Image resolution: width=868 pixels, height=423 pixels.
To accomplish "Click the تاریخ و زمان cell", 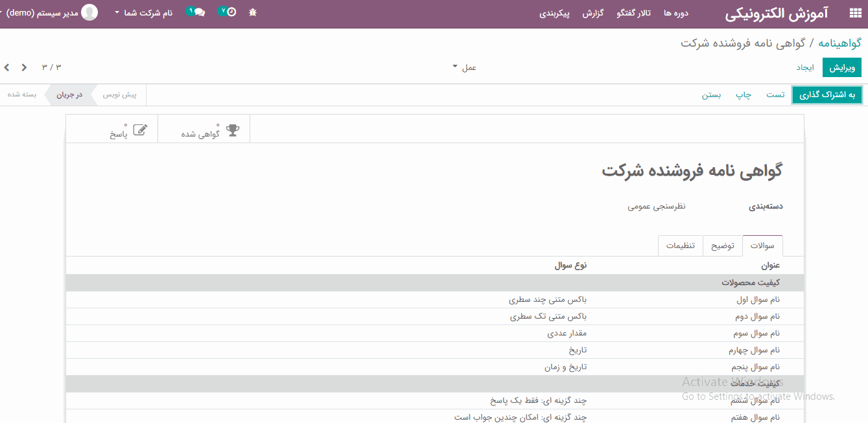I will pos(565,367).
